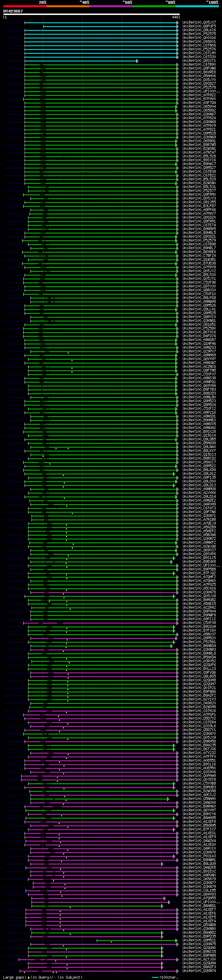222x980 pixels.
Task: Click label UniRef100_B9SYI6
Action: click(x=199, y=160)
